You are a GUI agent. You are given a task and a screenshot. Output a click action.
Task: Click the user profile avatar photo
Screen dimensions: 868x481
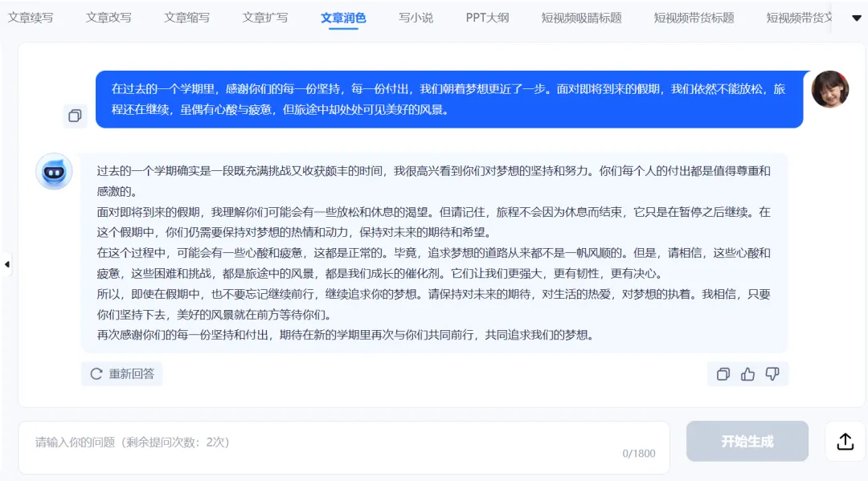[x=829, y=90]
